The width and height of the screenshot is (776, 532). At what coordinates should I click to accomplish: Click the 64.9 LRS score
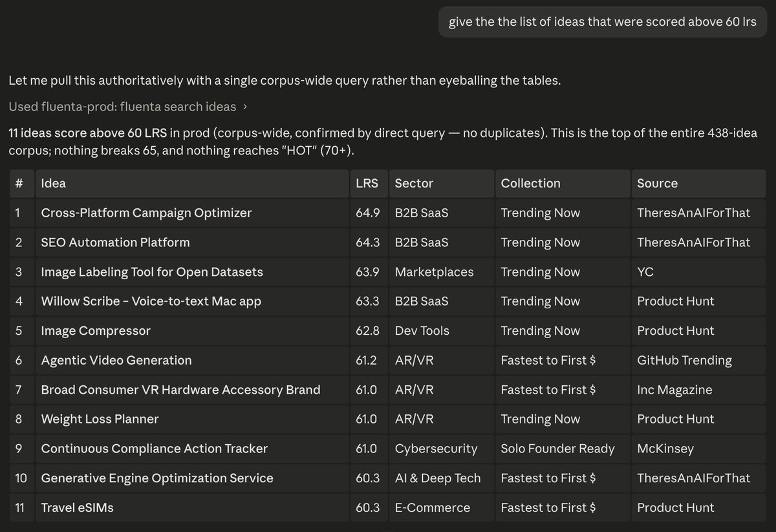tap(368, 213)
